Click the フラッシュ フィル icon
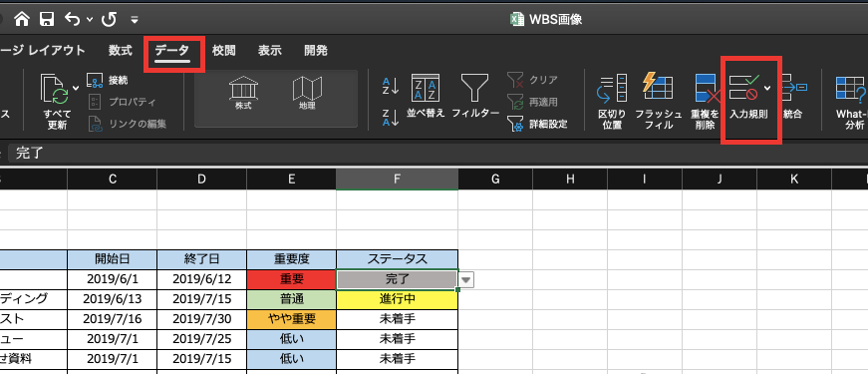 pos(658,101)
